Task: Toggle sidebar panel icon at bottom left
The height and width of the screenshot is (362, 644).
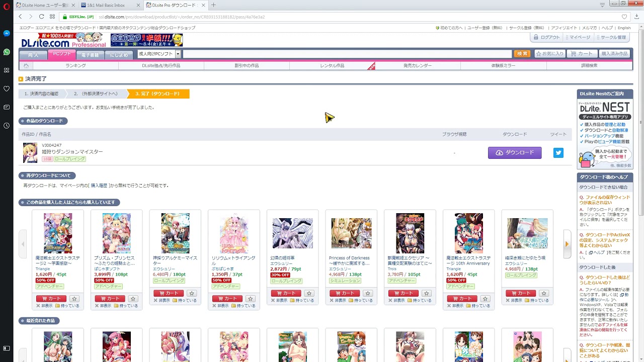Action: (7, 348)
